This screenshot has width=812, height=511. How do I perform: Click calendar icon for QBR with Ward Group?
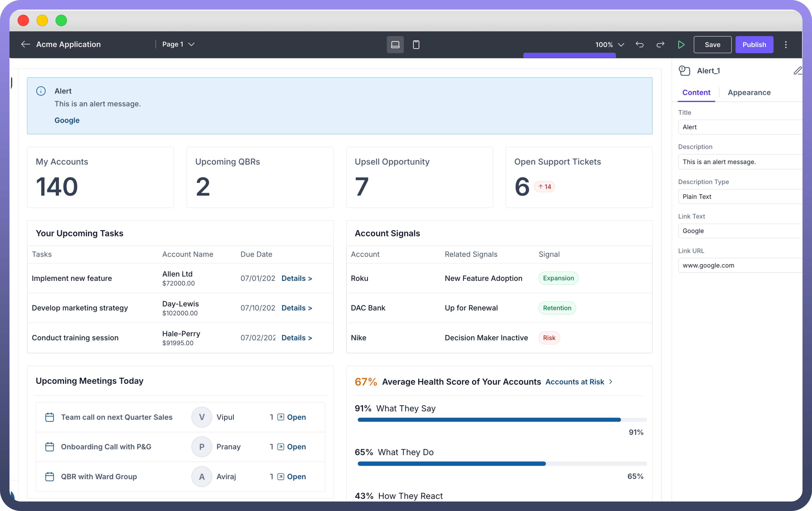pos(50,476)
